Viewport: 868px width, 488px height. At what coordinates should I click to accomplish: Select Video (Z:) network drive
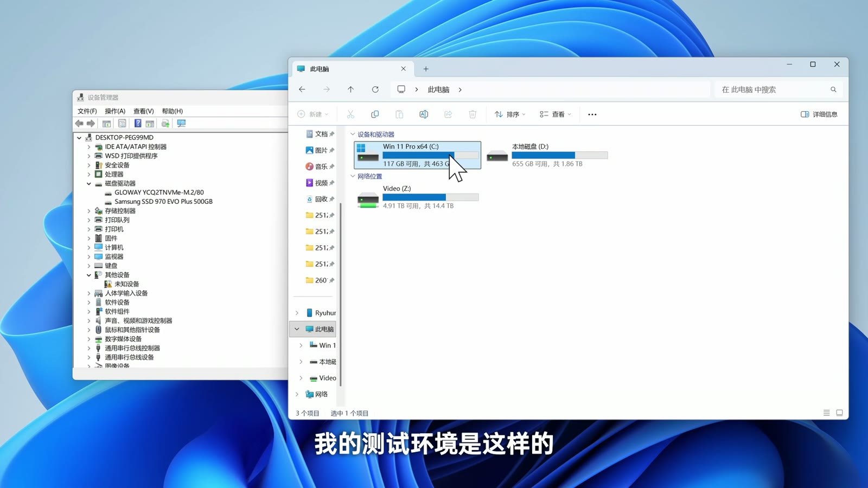[x=417, y=197]
